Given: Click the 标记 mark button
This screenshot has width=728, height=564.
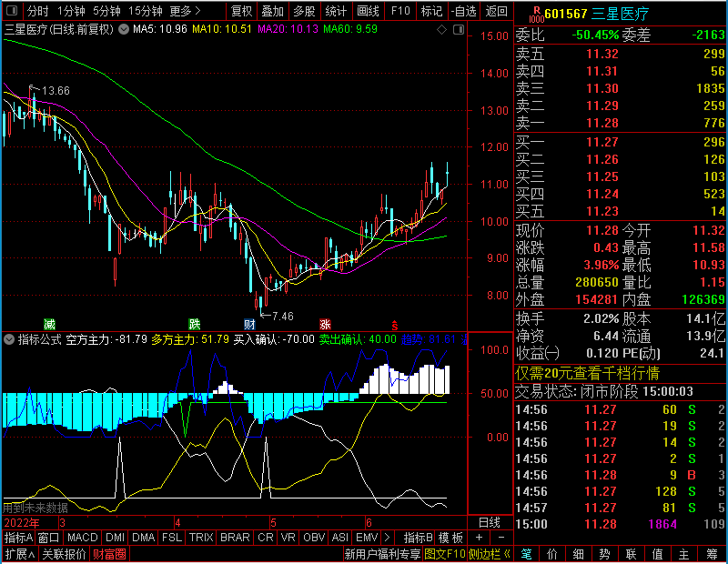Looking at the screenshot, I should pyautogui.click(x=431, y=11).
